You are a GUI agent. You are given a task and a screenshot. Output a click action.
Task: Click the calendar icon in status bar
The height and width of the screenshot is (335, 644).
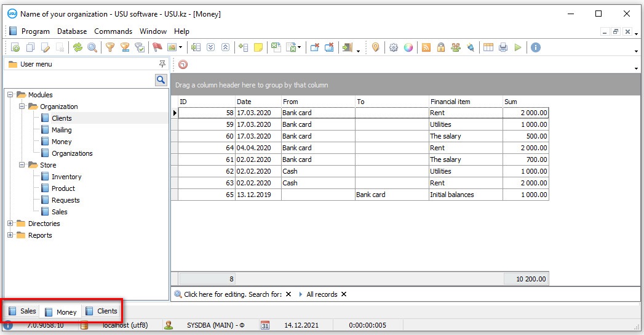point(265,325)
